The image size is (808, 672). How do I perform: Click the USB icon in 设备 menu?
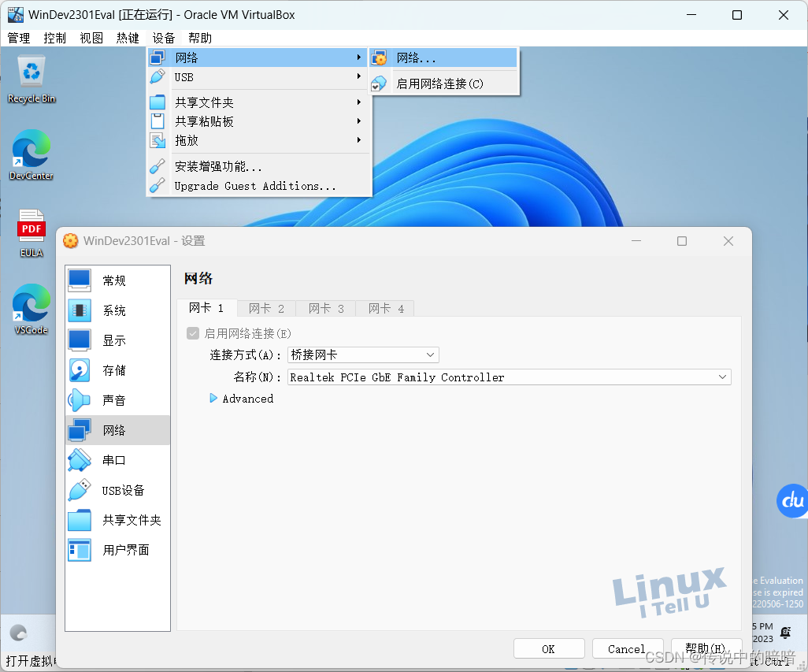[158, 76]
